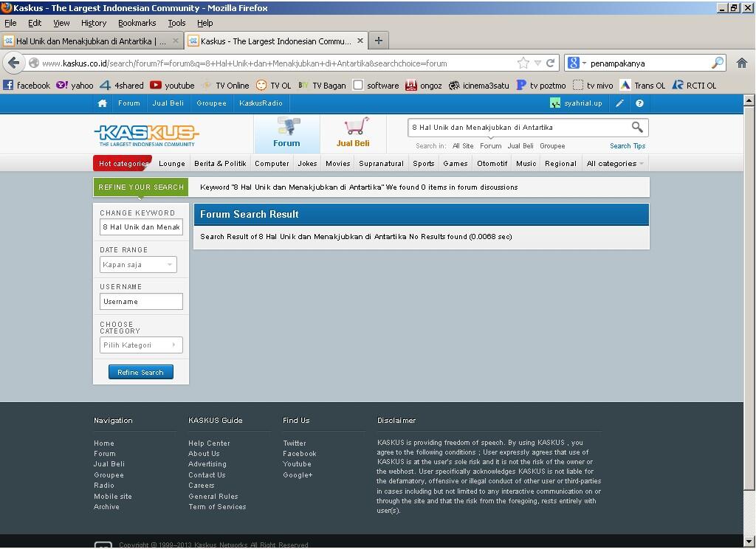Click the Kaskus search magnifier icon
Screen dimensions: 756x549
coord(637,127)
